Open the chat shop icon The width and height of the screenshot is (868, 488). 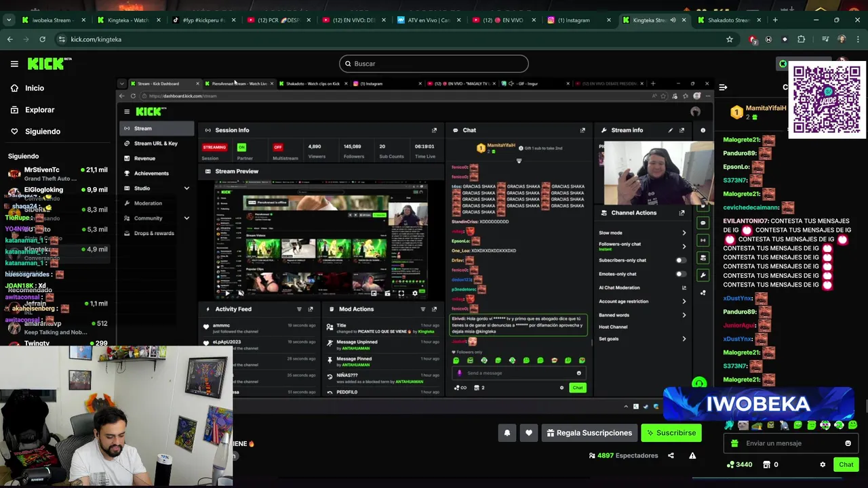coord(767,465)
